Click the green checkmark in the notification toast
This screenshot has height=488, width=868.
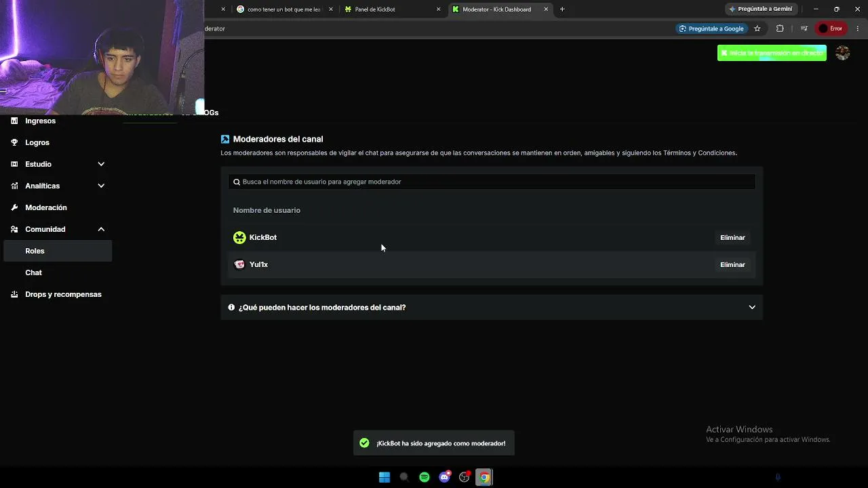tap(364, 443)
